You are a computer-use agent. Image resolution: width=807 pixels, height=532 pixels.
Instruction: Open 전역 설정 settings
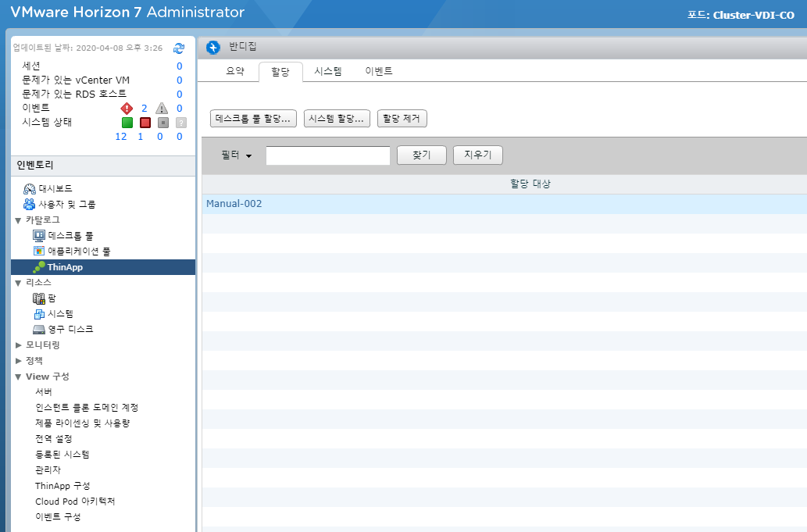[x=54, y=439]
